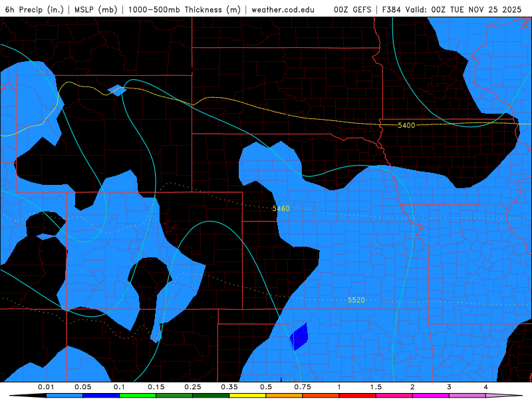Click the legend value 2

click(412, 387)
